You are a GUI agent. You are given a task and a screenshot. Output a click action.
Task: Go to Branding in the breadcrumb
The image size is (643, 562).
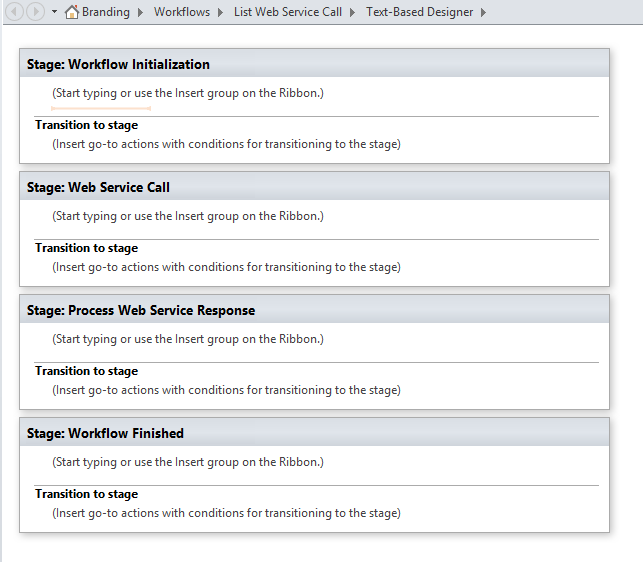[x=105, y=12]
